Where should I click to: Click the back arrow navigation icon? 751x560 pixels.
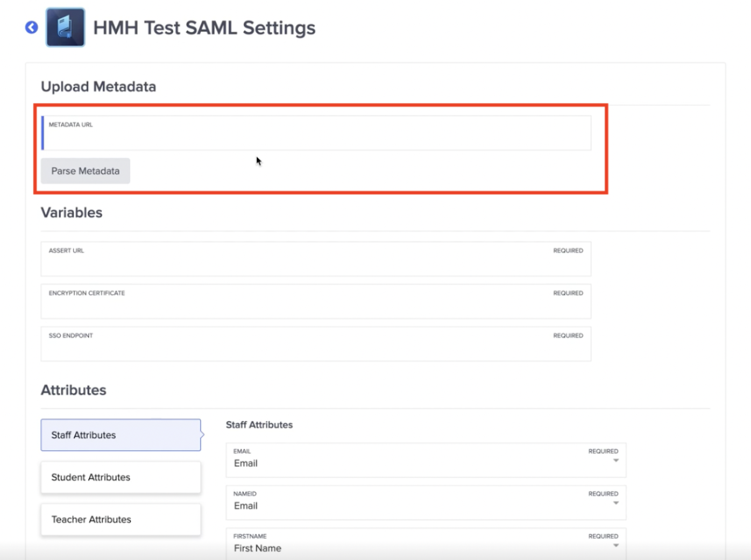coord(30,27)
